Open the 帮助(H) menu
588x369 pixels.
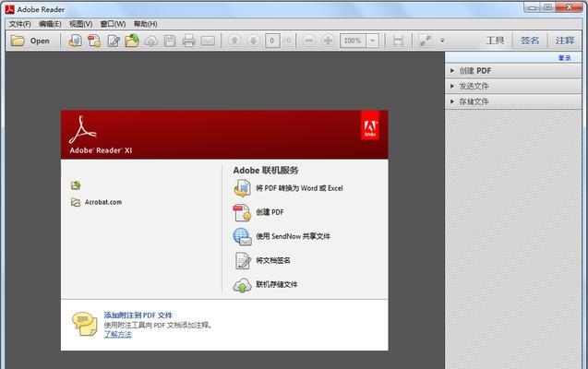146,24
